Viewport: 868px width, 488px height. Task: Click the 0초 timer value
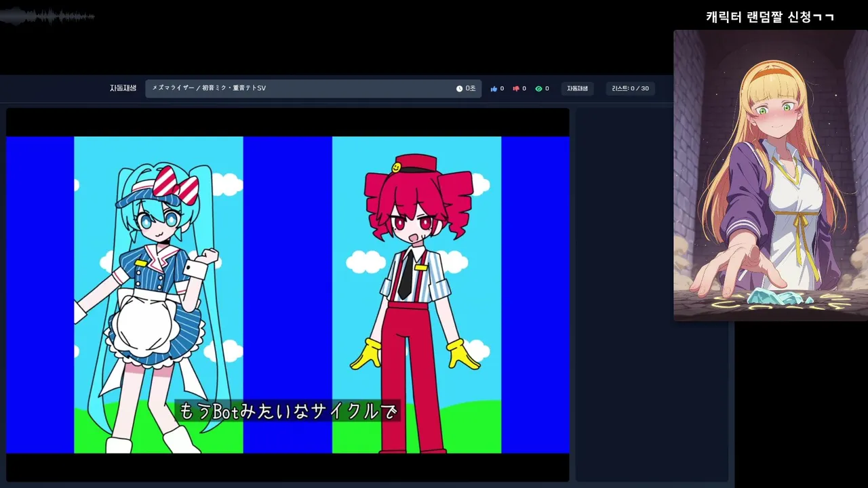coord(471,89)
